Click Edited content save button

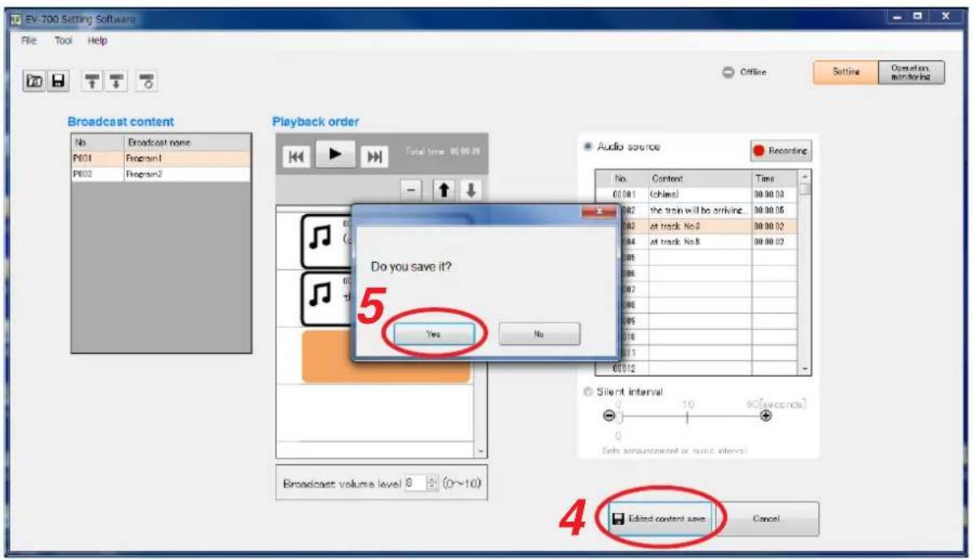coord(659,519)
